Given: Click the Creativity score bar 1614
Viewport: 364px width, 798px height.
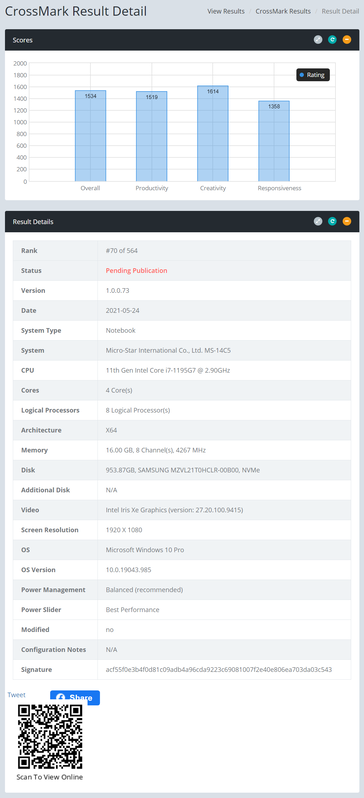Looking at the screenshot, I should tap(213, 133).
